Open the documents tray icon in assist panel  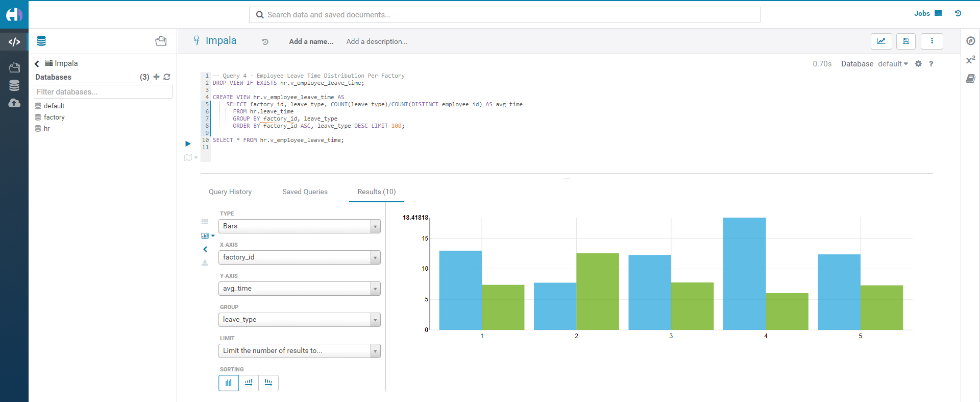(161, 41)
